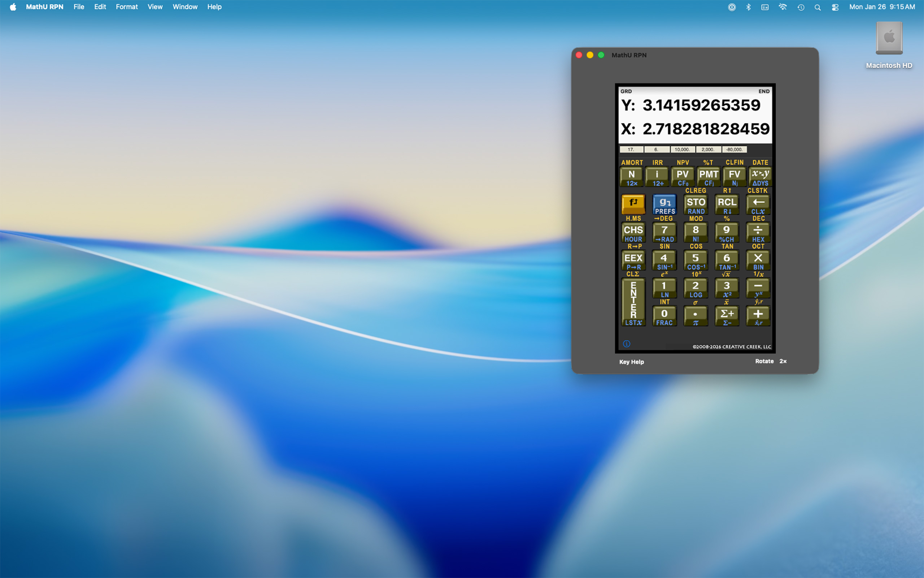Click the Wi-Fi status icon
Image resolution: width=924 pixels, height=578 pixels.
point(783,7)
